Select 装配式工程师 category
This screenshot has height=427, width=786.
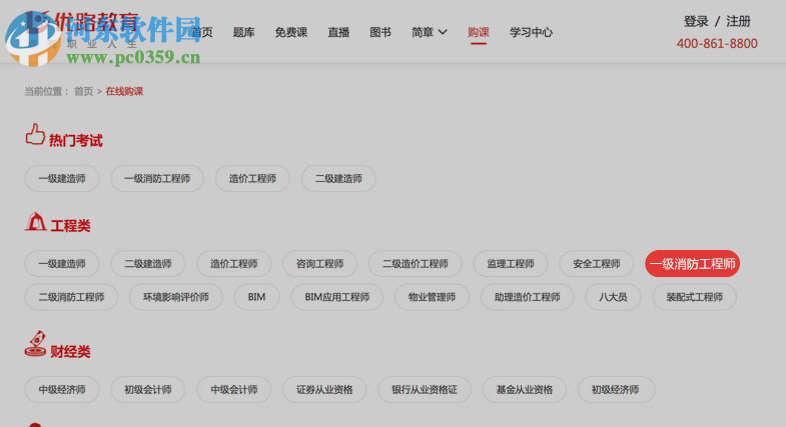point(694,297)
